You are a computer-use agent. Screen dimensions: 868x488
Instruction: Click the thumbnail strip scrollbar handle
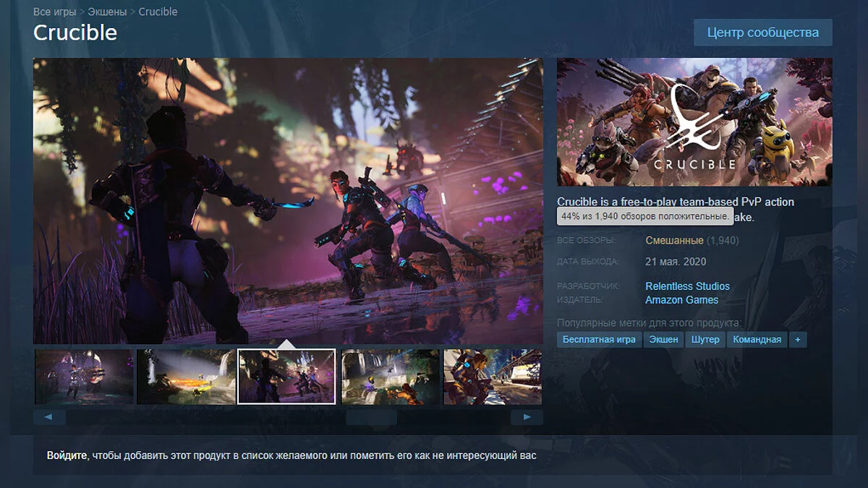pyautogui.click(x=371, y=417)
